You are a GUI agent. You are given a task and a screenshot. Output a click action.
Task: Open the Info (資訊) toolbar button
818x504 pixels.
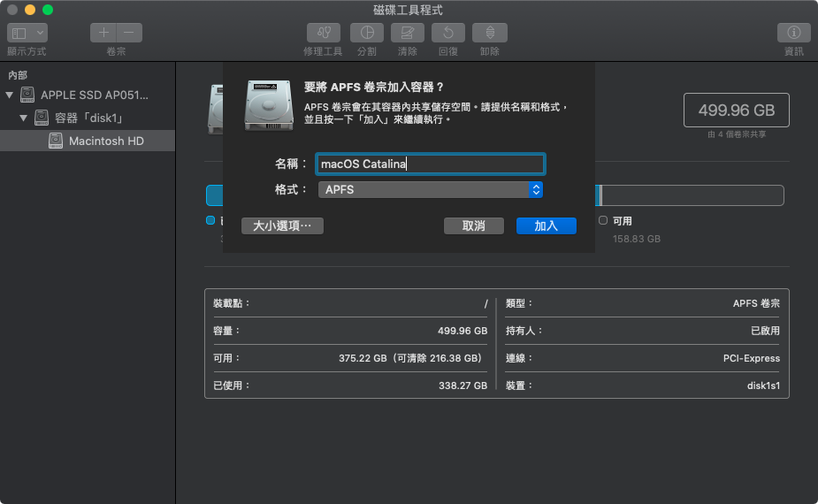click(x=793, y=33)
